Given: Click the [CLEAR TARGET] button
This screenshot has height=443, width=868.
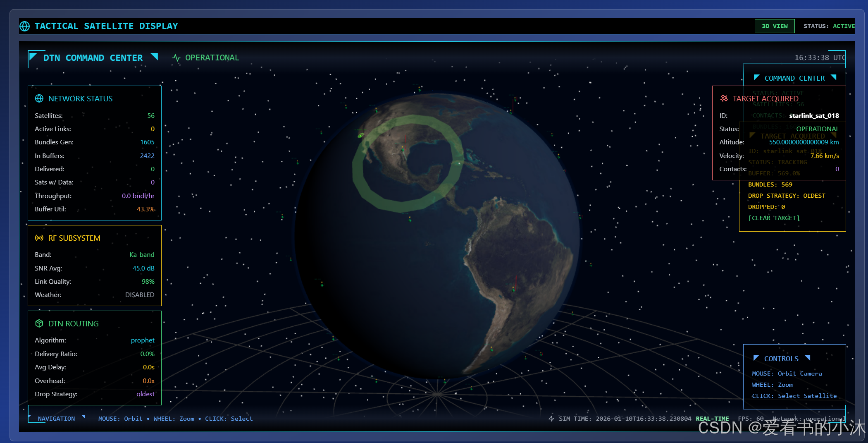Looking at the screenshot, I should click(774, 218).
